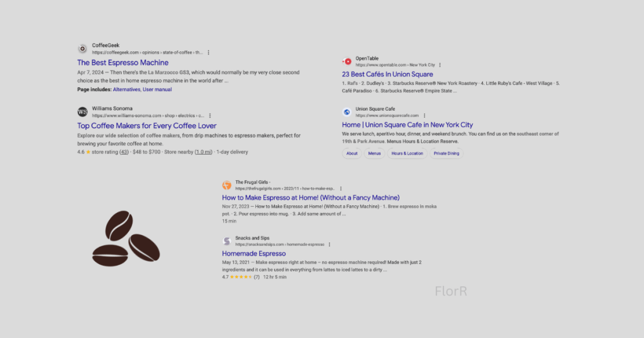Screen dimensions: 644x338
Task: Click the snacksandsips.com URL breadcrumb
Action: click(280, 244)
